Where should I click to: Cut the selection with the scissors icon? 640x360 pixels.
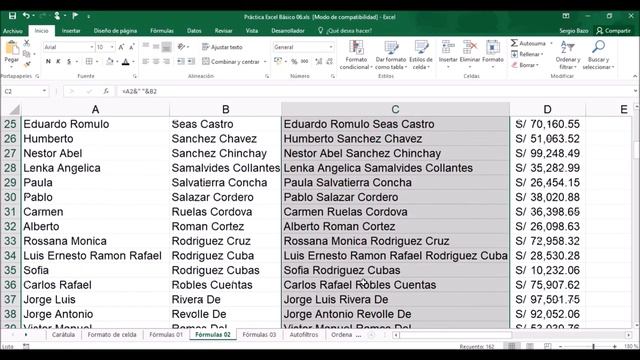(27, 43)
